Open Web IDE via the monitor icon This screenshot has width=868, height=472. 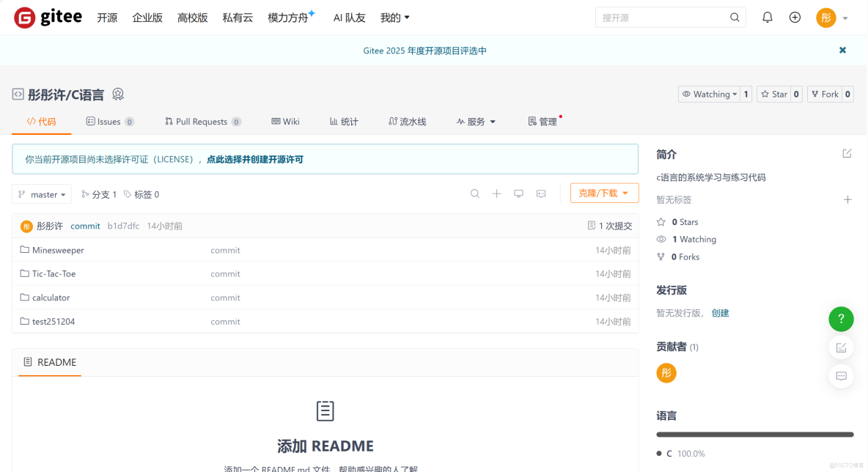(x=519, y=193)
